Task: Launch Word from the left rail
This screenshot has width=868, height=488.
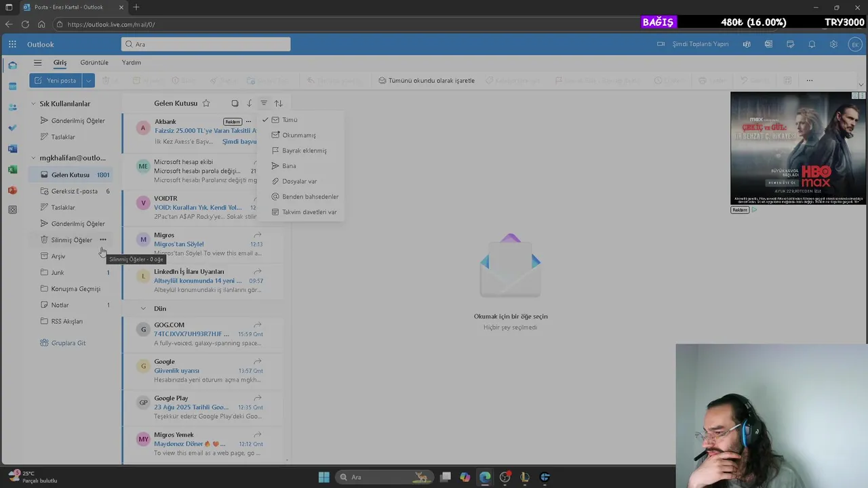Action: tap(12, 148)
